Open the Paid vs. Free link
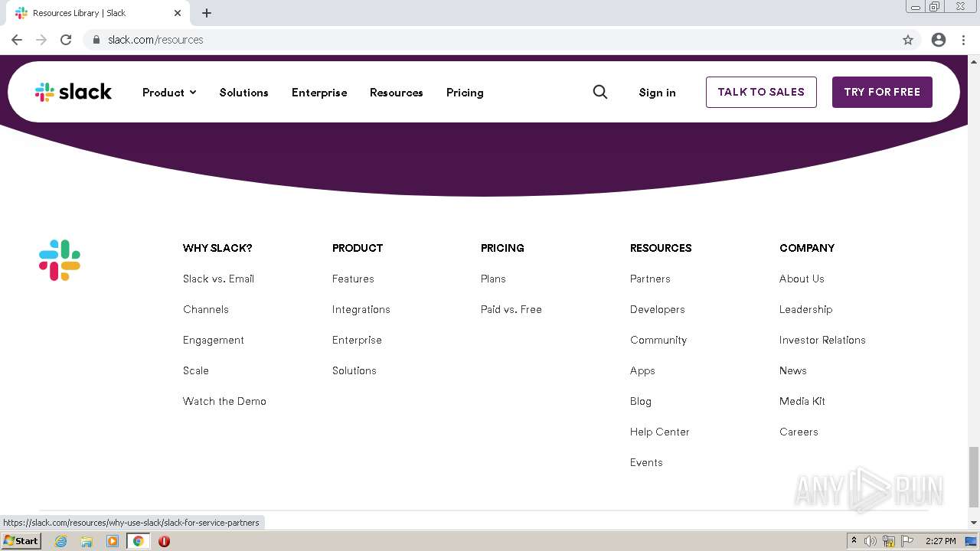Screen dimensions: 980x551 click(x=511, y=309)
